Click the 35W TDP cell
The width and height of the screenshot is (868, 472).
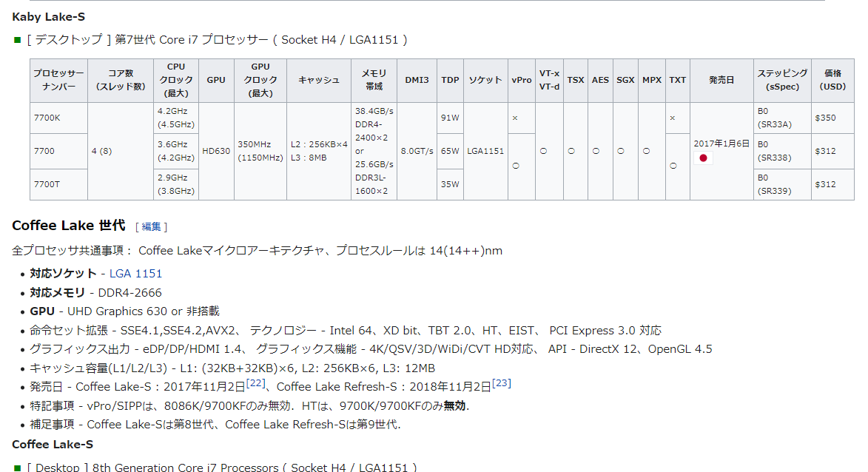(450, 184)
